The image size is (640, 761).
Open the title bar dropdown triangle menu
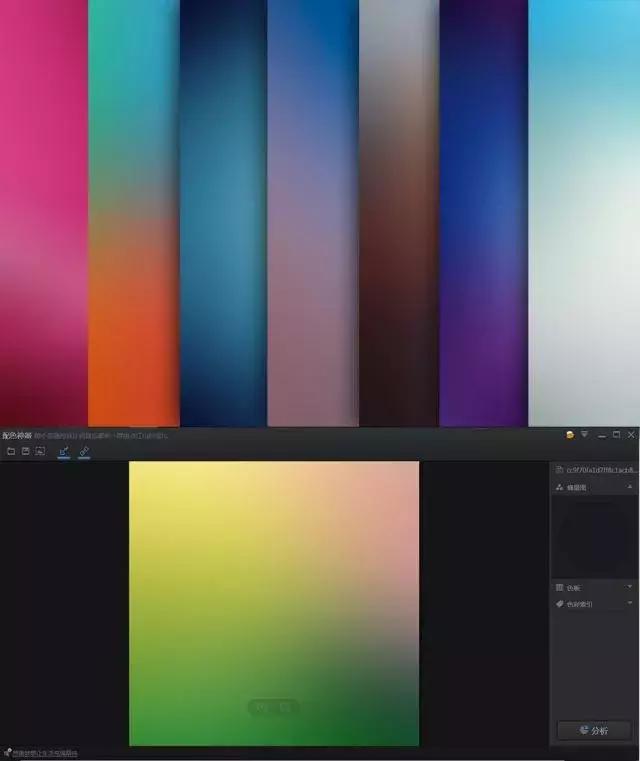click(585, 435)
